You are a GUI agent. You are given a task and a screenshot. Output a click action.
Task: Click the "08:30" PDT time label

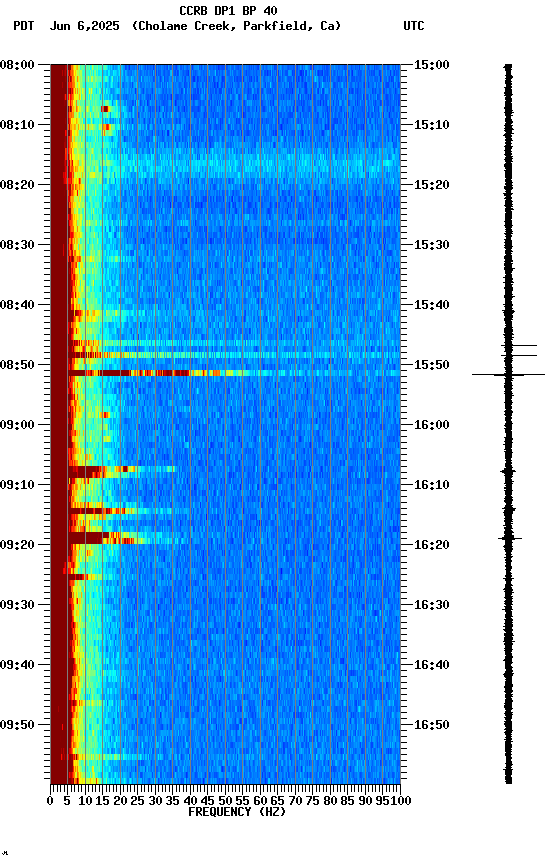(17, 245)
